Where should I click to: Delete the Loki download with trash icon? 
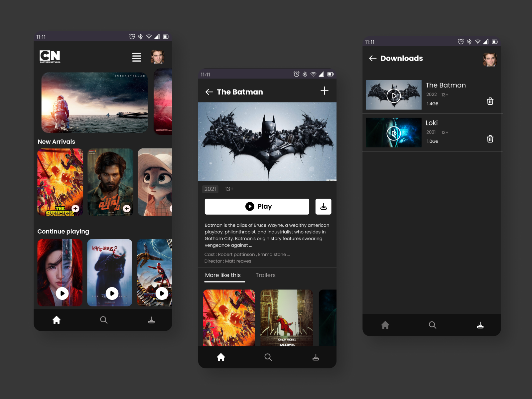(490, 139)
